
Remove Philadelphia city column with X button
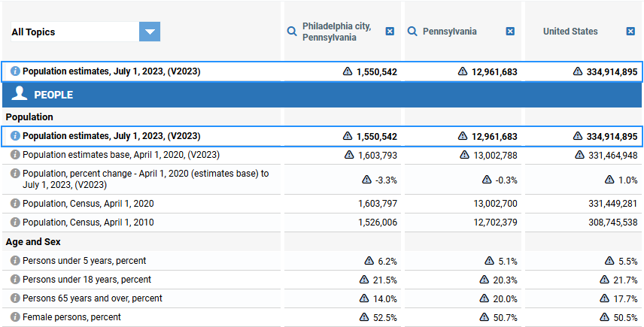(x=390, y=32)
